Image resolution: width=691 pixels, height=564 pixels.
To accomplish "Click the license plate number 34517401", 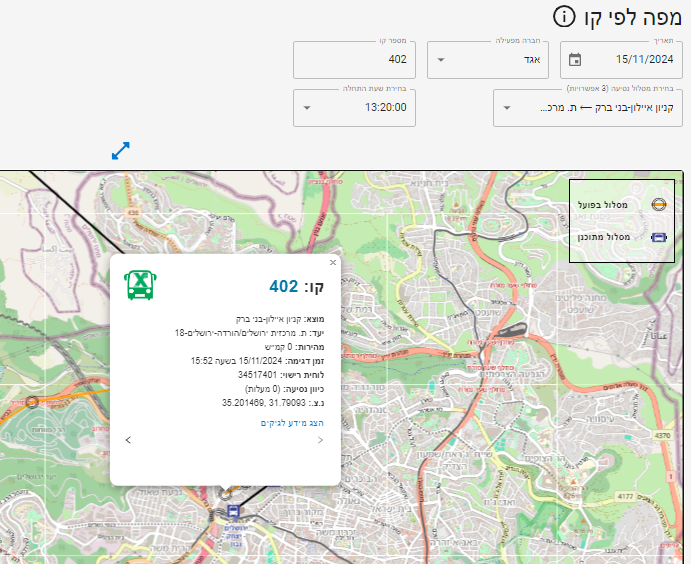I will click(257, 375).
